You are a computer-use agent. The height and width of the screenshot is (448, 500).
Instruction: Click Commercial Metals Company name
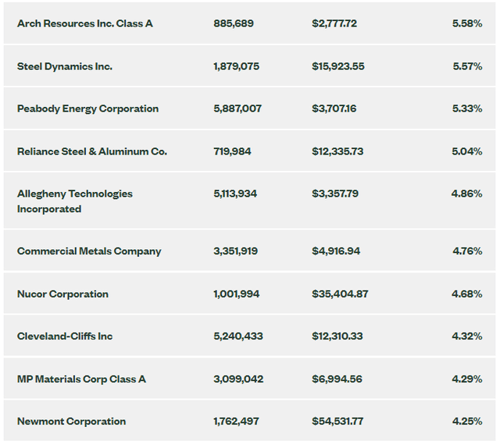point(89,251)
